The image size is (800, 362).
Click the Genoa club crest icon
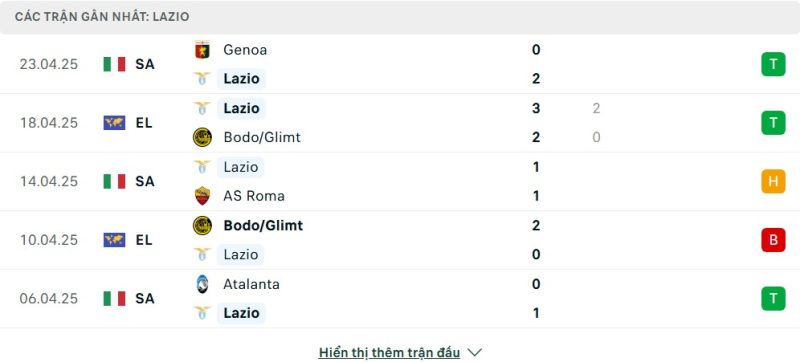coord(203,50)
